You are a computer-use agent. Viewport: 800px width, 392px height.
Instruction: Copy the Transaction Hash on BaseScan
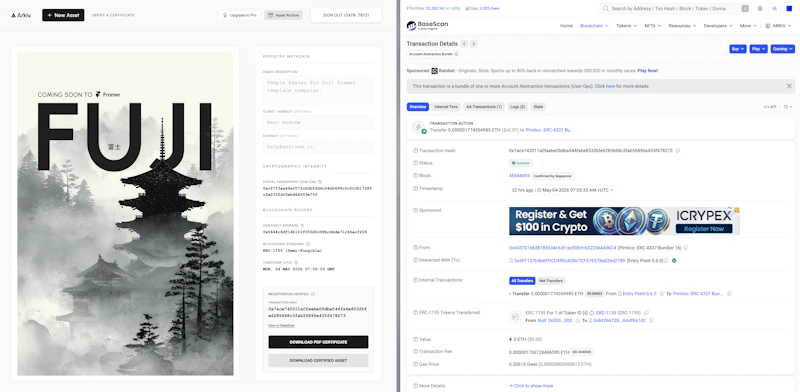pyautogui.click(x=678, y=151)
